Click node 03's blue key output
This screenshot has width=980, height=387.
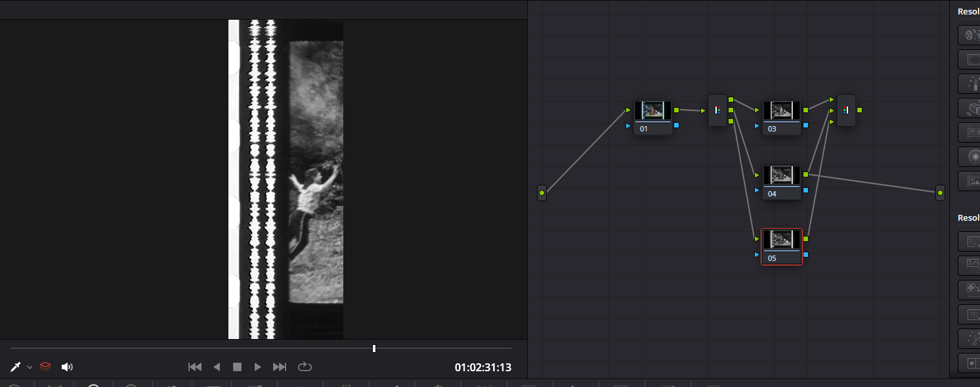coord(805,125)
